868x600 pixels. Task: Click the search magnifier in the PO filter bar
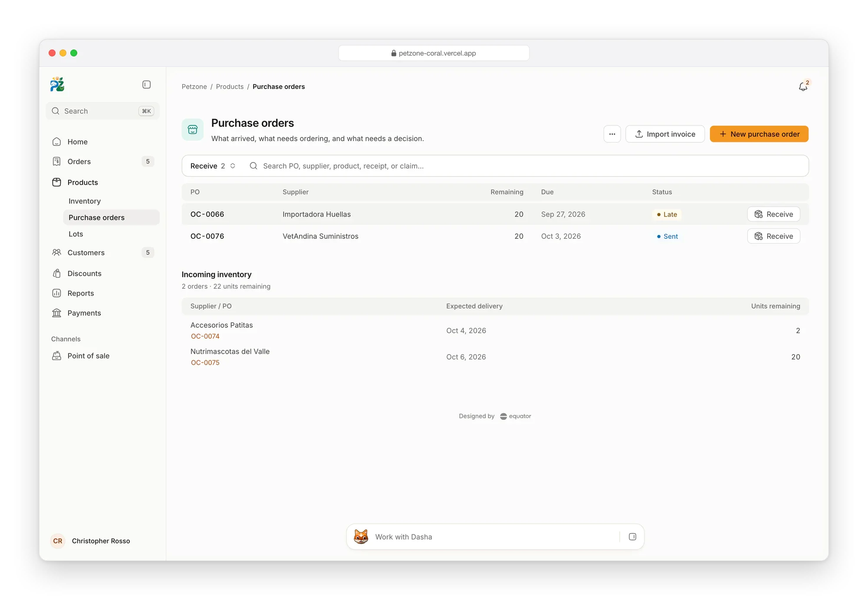point(253,166)
